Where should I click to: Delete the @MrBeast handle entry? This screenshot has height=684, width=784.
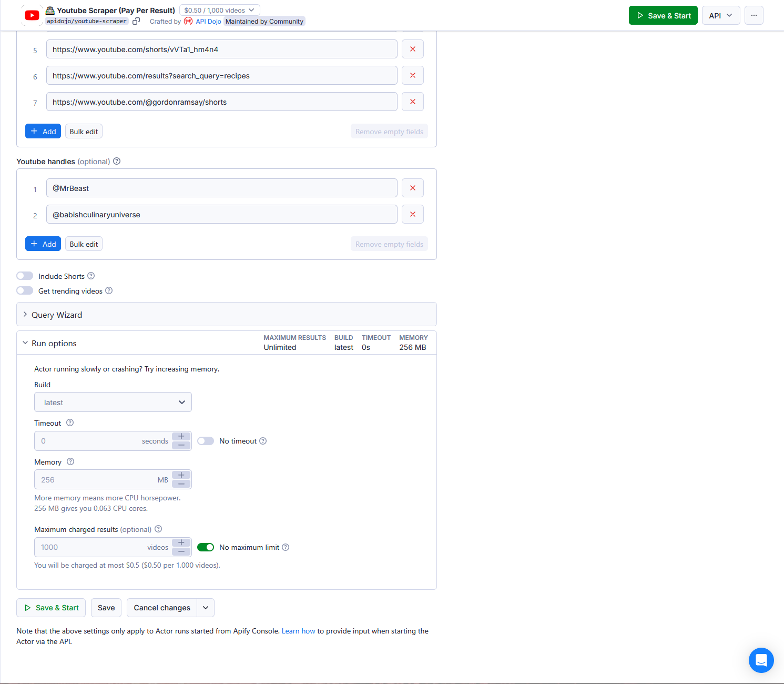click(412, 188)
